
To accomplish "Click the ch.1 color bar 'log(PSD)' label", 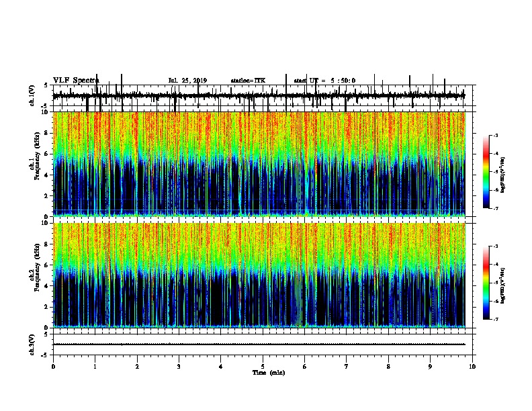I will [x=503, y=175].
